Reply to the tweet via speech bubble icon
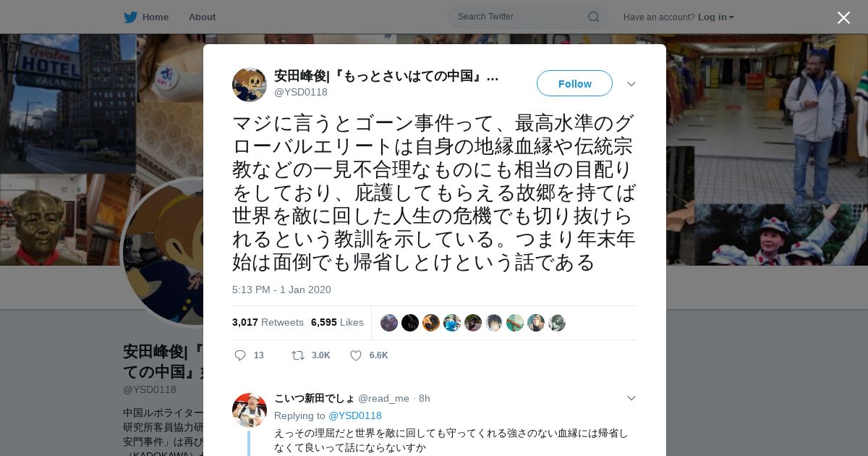This screenshot has width=868, height=456. pyautogui.click(x=240, y=355)
